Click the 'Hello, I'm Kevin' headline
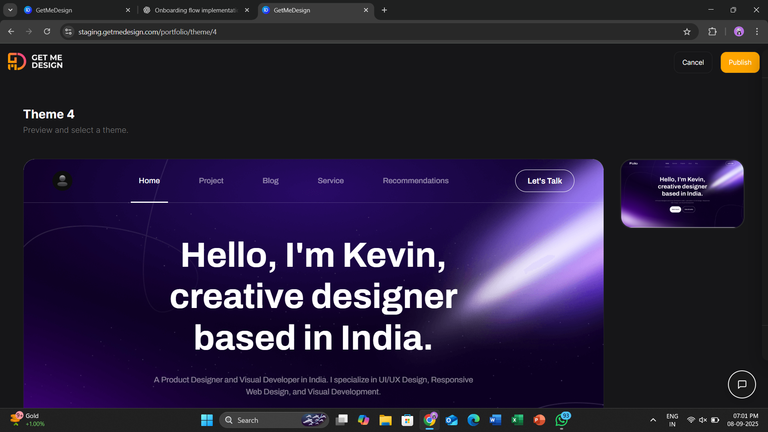Image resolution: width=768 pixels, height=432 pixels. 313,296
